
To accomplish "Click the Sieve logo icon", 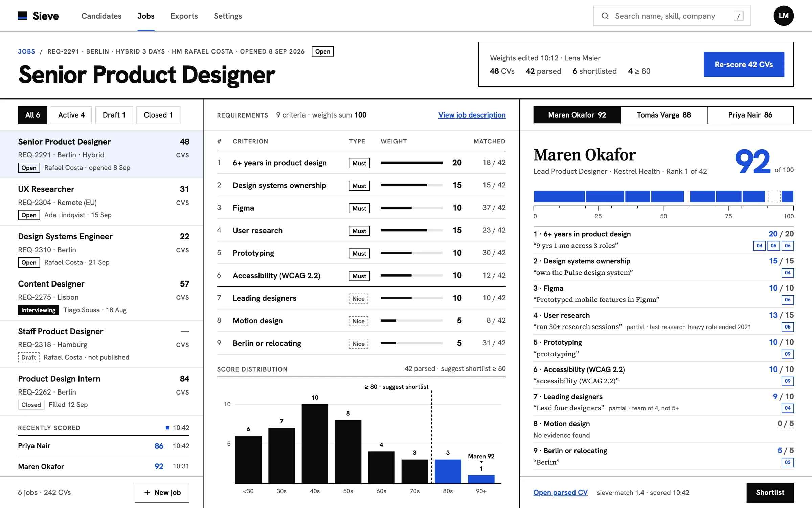I will coord(22,16).
